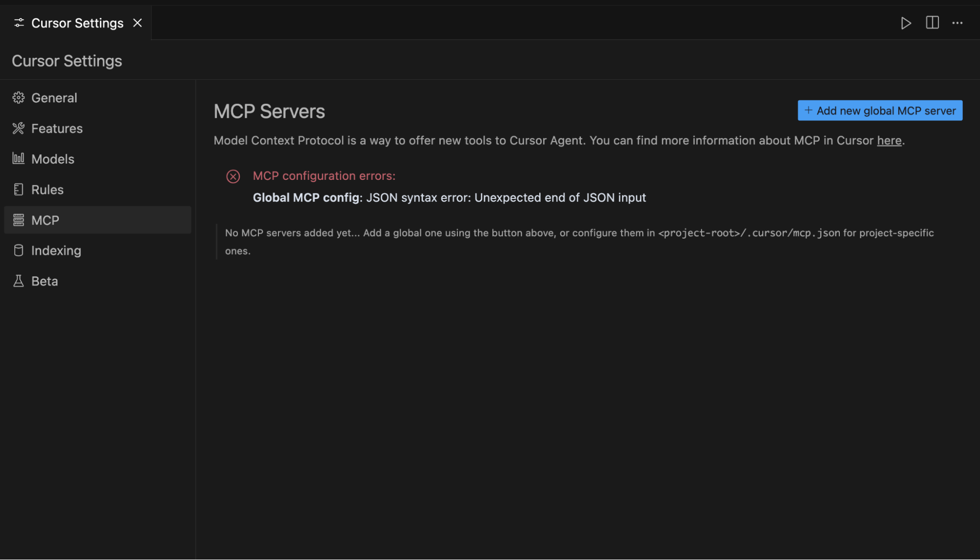Viewport: 980px width, 560px height.
Task: Click the Rules document icon
Action: coord(18,189)
